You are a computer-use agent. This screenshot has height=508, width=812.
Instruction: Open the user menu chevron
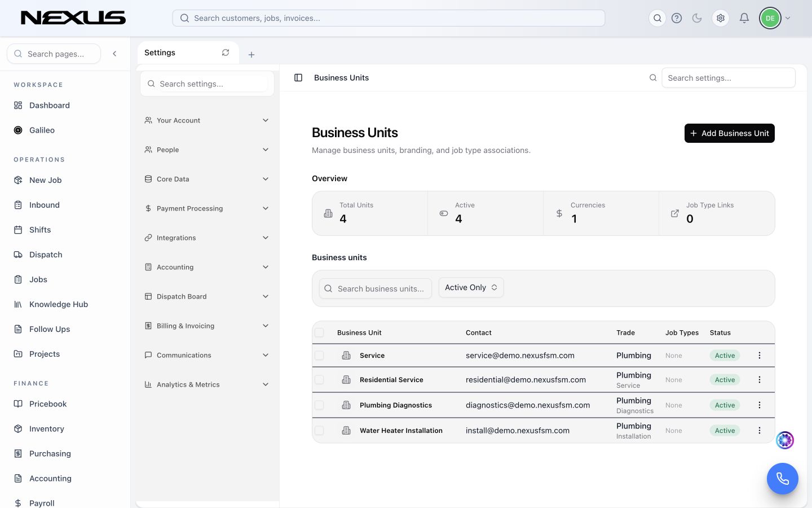(788, 18)
